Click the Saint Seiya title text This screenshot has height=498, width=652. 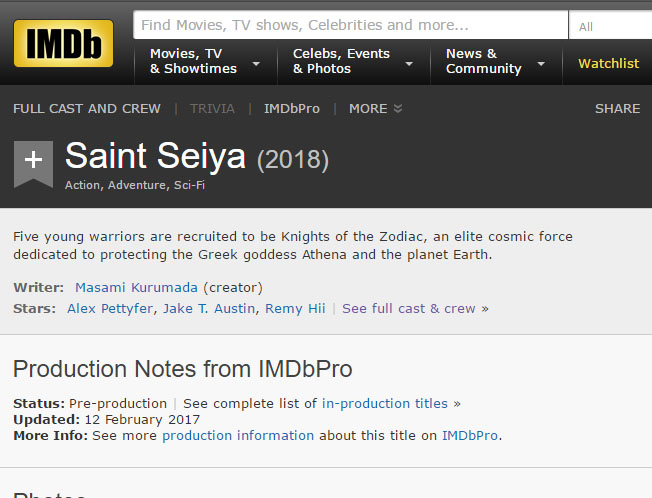[x=156, y=156]
